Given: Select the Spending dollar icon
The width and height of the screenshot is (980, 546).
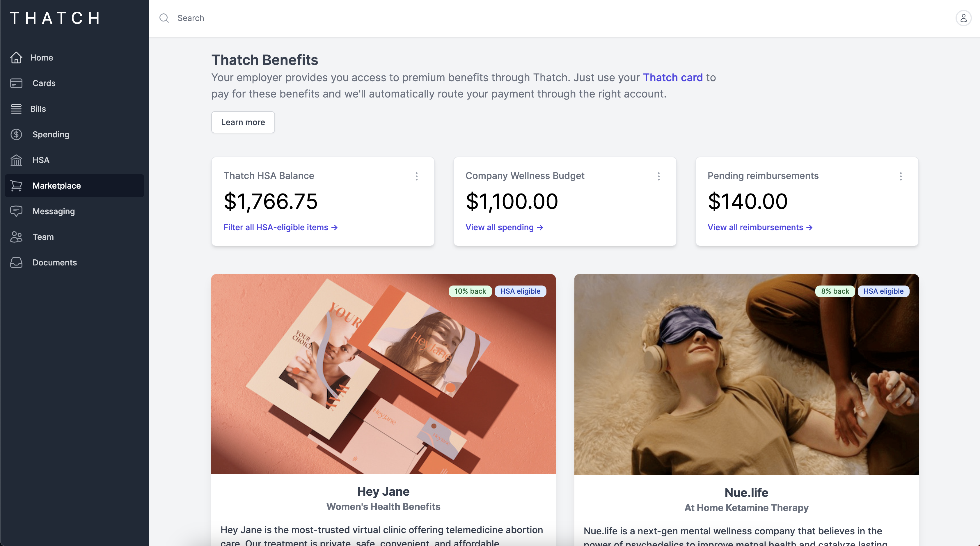Looking at the screenshot, I should (16, 134).
